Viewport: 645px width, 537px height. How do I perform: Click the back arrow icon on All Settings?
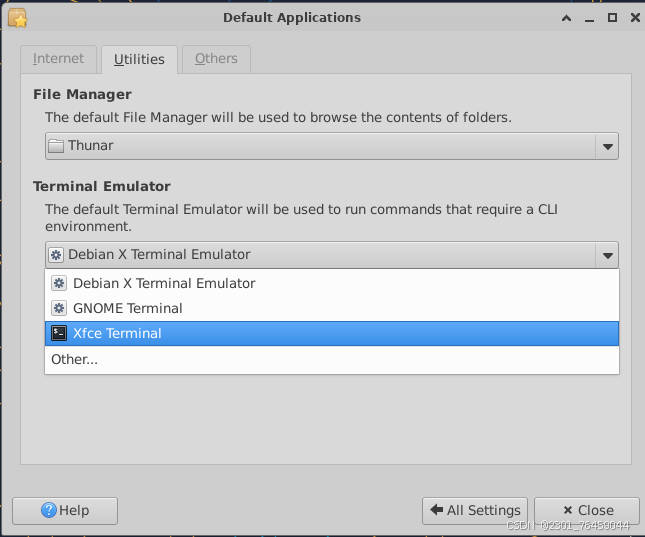[x=436, y=510]
